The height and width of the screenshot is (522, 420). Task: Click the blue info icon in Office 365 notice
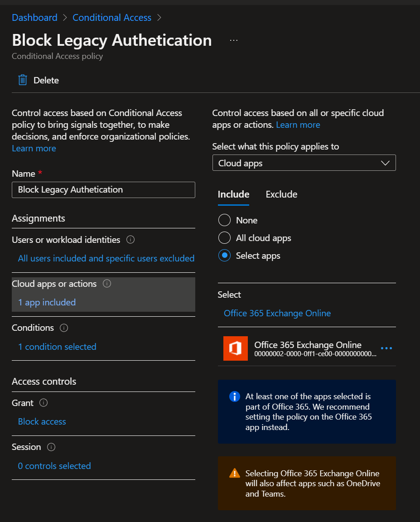point(235,396)
